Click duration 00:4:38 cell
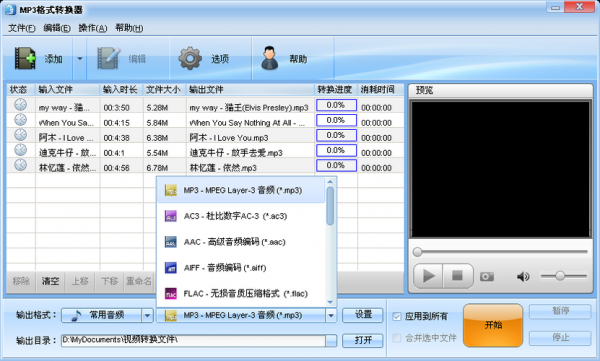 [x=116, y=137]
